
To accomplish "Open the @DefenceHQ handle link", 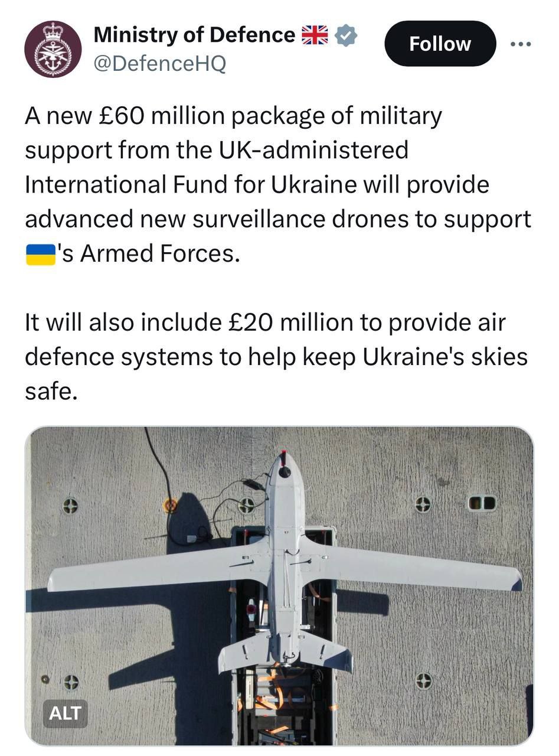I will pos(159,64).
